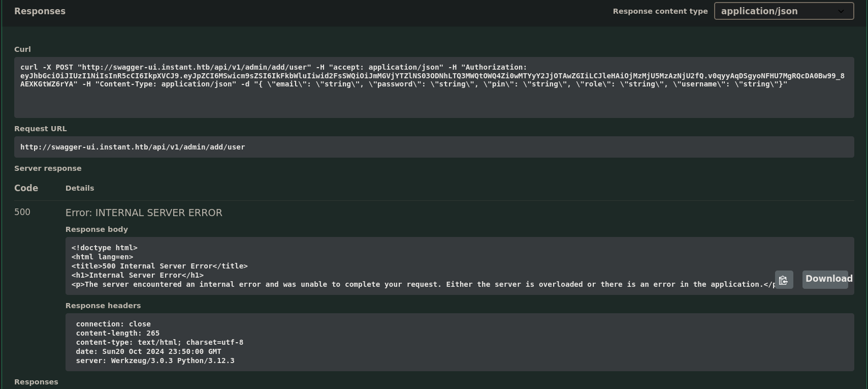Copy response body to clipboard icon
This screenshot has width=868, height=389.
click(x=784, y=280)
